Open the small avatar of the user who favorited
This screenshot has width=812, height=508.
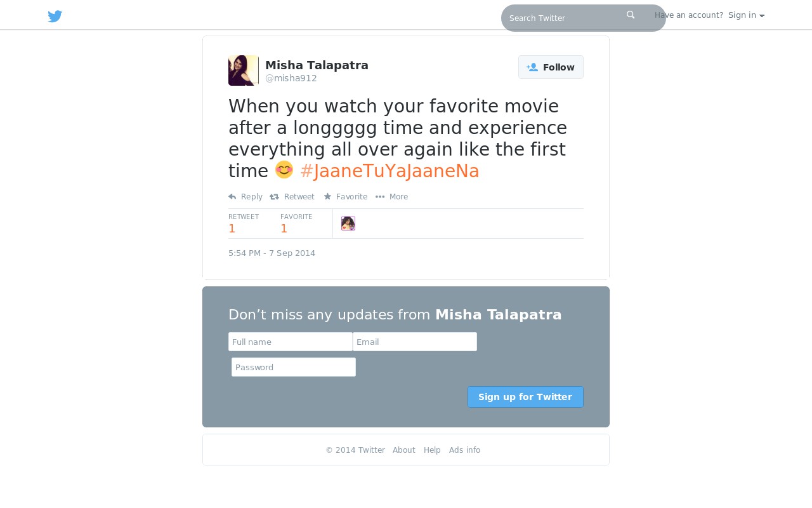(348, 224)
